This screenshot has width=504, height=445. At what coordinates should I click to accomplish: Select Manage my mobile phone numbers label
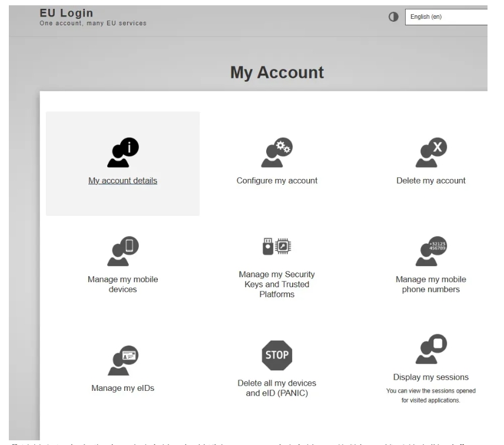431,284
